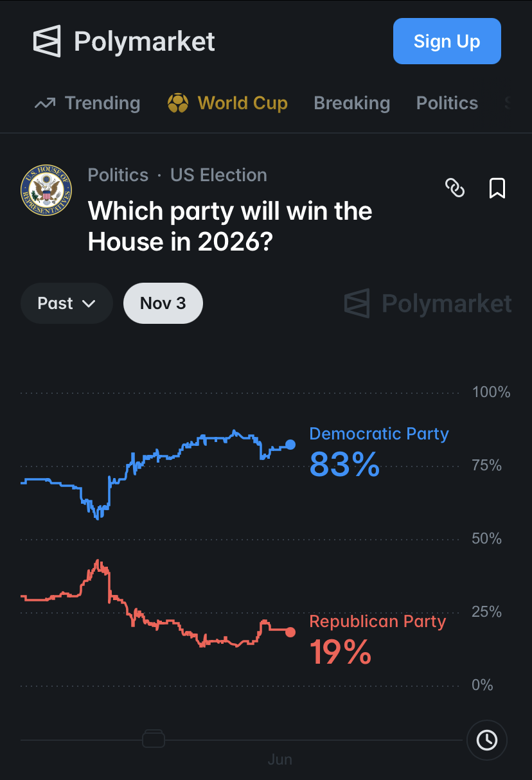The width and height of the screenshot is (532, 780).
Task: Switch to the Politics tab
Action: pos(447,103)
